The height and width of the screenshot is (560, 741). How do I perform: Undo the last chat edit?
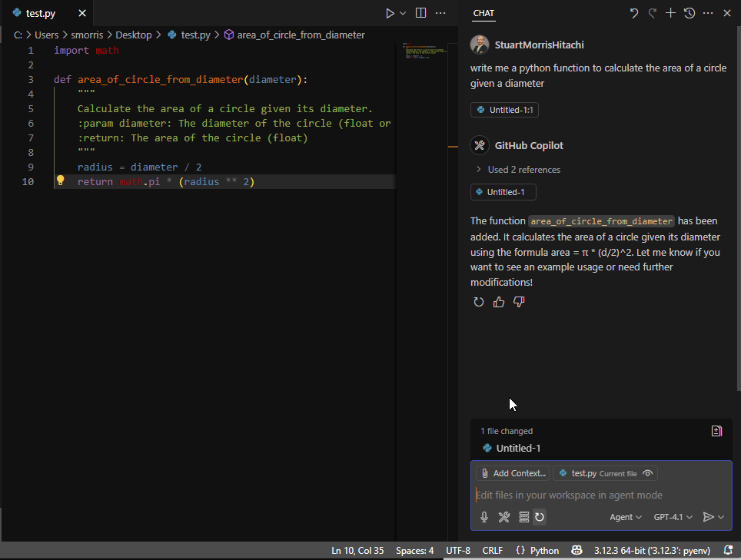point(633,13)
